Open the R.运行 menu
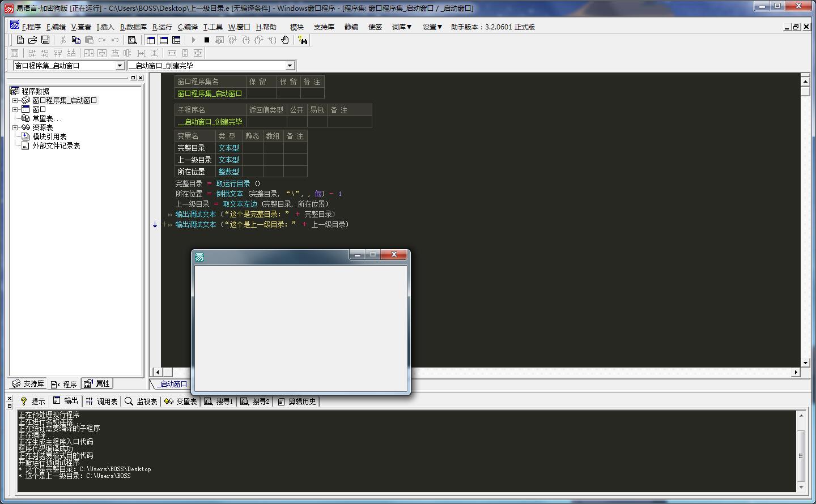 click(162, 27)
